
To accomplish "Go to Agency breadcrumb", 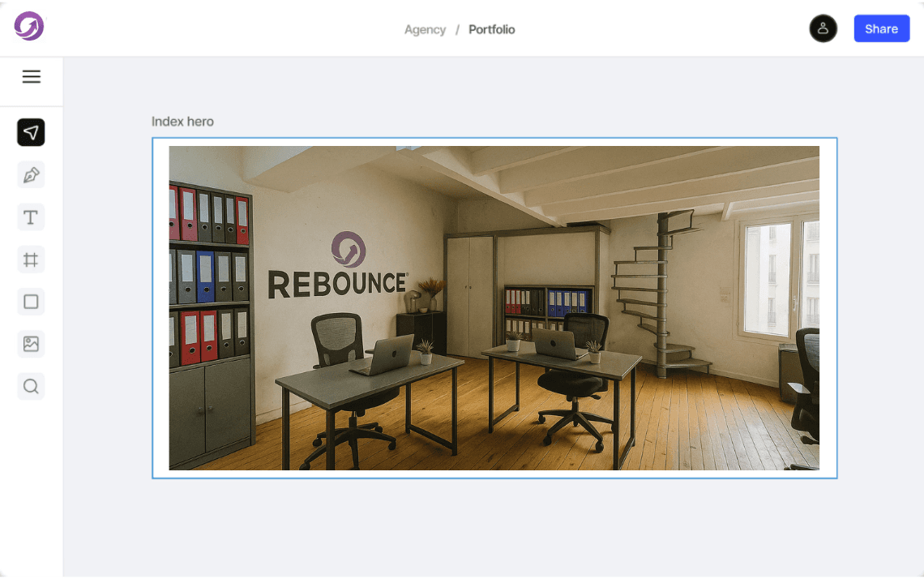I will coord(425,29).
